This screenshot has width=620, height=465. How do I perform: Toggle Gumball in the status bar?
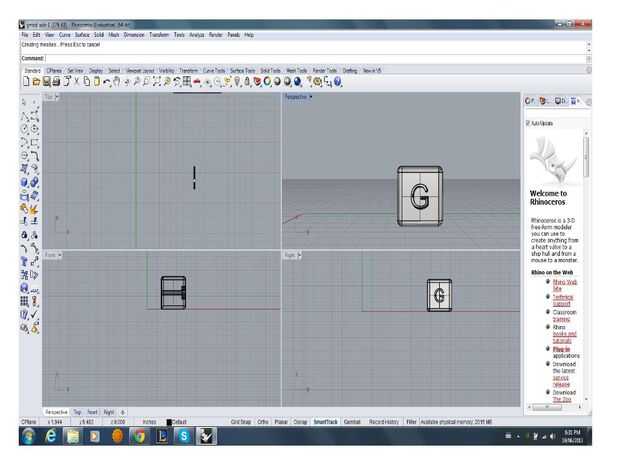[352, 422]
